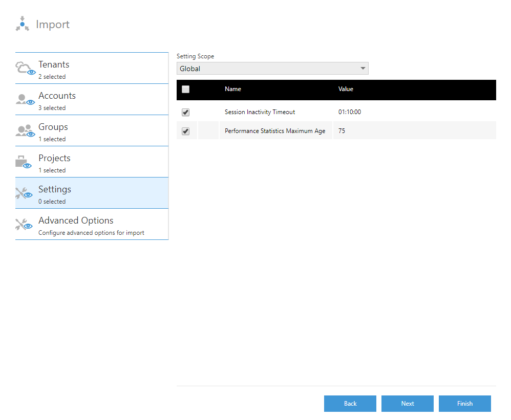Uncheck Session Inactivity Timeout checkbox
The height and width of the screenshot is (420, 511).
185,112
